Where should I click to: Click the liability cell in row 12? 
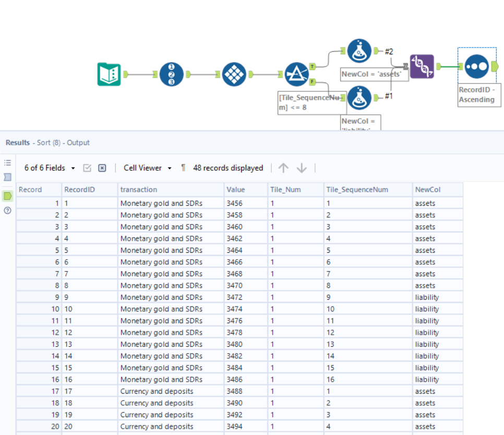(438, 332)
